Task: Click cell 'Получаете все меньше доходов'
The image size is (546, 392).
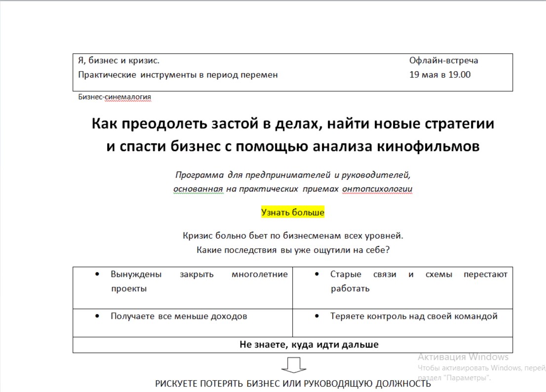Action: [183, 323]
